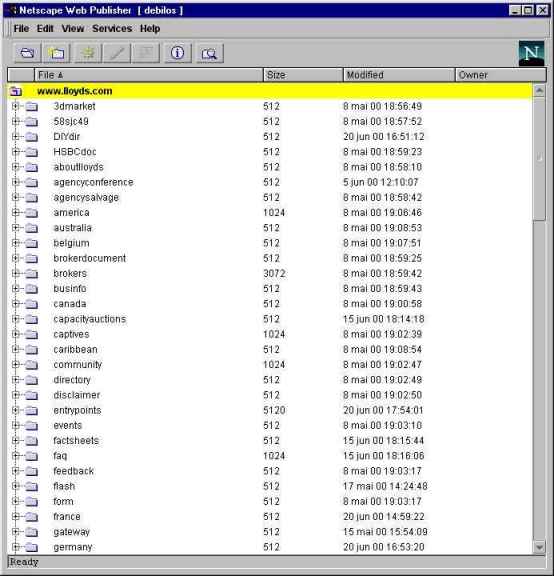Expand the 3dmarket folder

[15, 106]
